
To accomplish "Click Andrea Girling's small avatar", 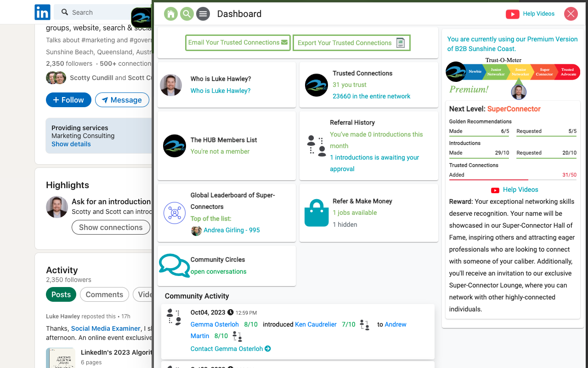I will 196,230.
